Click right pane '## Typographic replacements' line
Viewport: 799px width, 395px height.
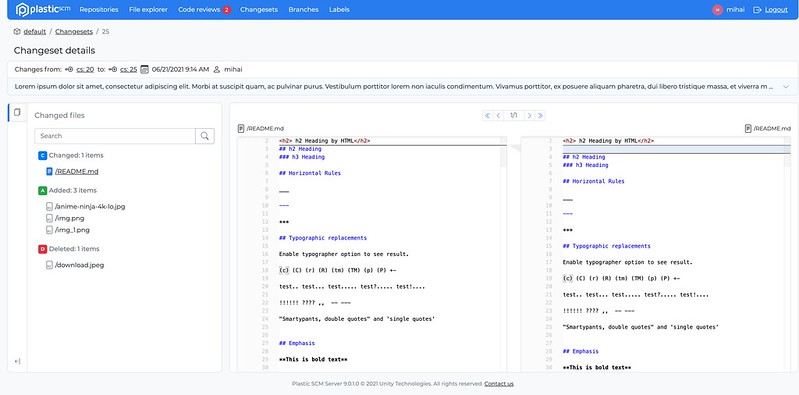(606, 246)
